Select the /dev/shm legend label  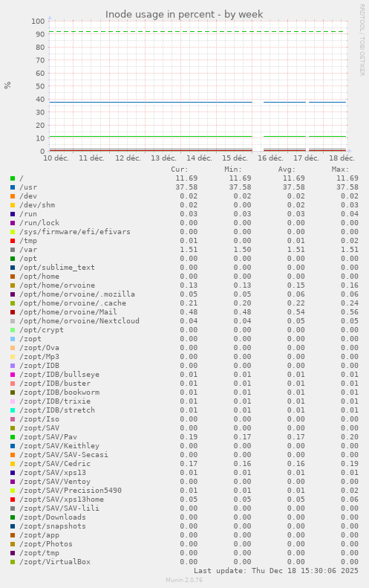[x=37, y=205]
